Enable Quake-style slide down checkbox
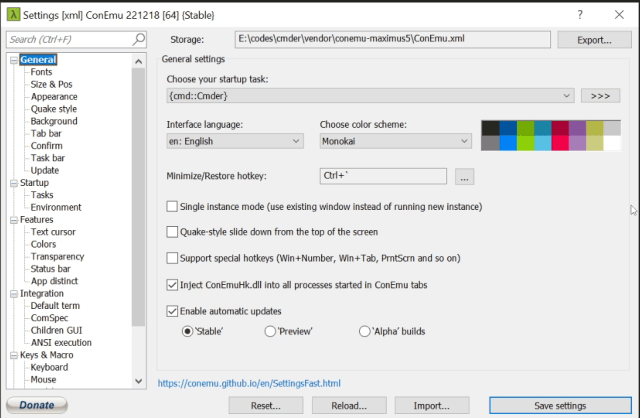This screenshot has width=640, height=418. point(172,232)
